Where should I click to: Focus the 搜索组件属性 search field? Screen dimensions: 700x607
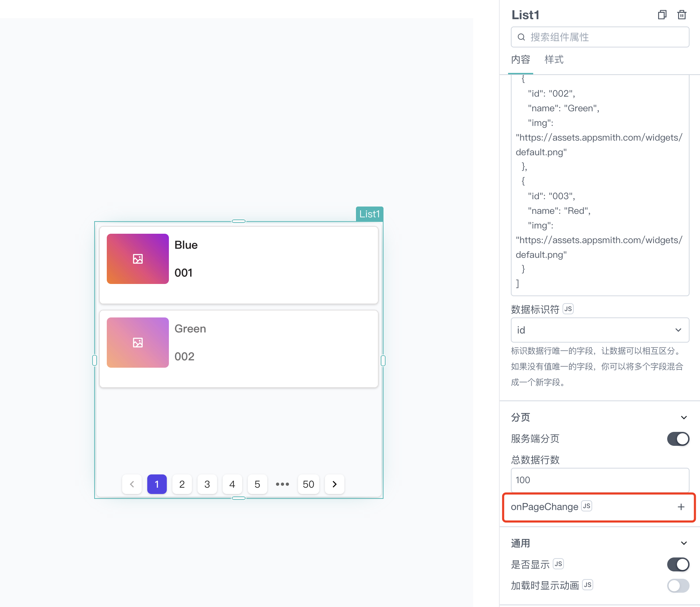[x=600, y=37]
